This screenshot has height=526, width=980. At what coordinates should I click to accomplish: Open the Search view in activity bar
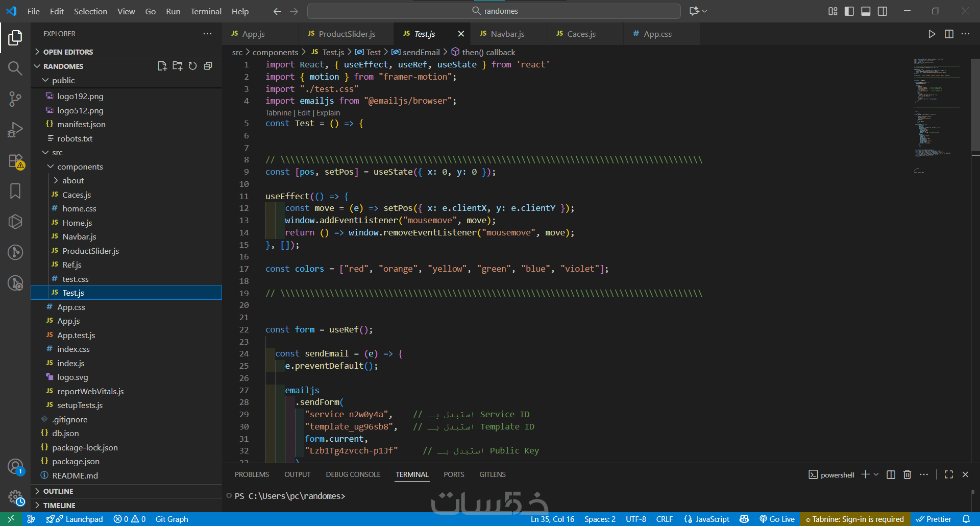[x=15, y=68]
